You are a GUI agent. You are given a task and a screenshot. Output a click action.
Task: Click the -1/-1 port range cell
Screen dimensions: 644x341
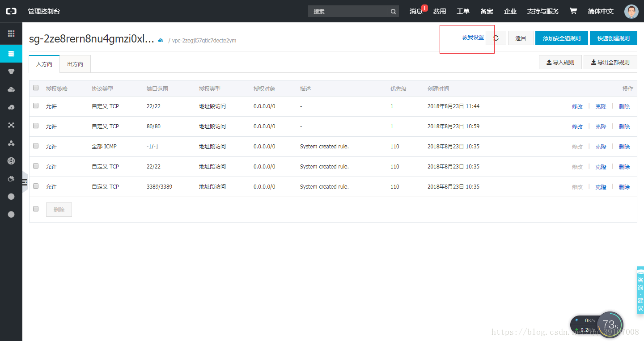(x=153, y=147)
